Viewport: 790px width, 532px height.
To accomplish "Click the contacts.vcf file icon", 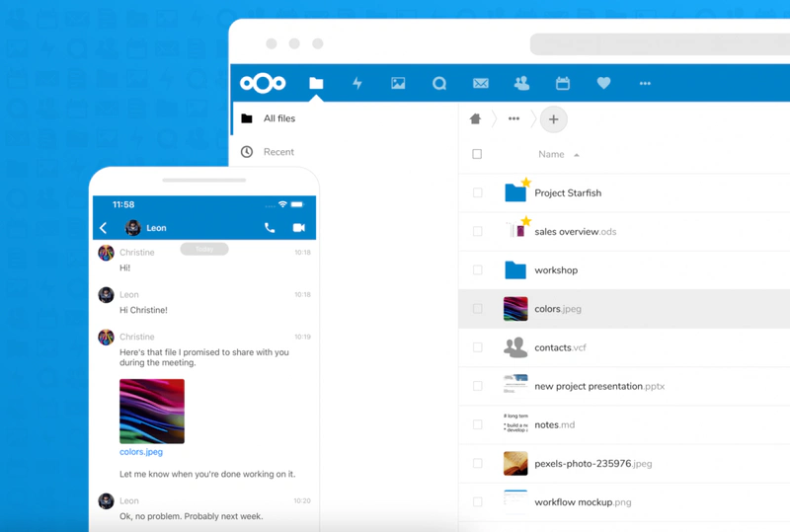I will click(x=515, y=347).
